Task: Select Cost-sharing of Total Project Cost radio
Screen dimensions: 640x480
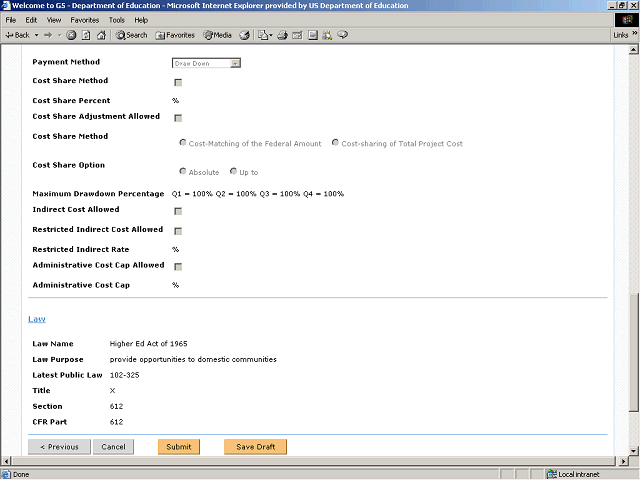Action: point(335,142)
